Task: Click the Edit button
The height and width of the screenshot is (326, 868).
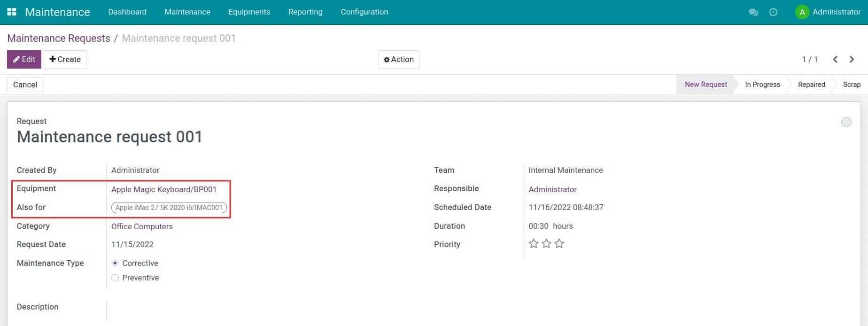Action: (x=24, y=59)
